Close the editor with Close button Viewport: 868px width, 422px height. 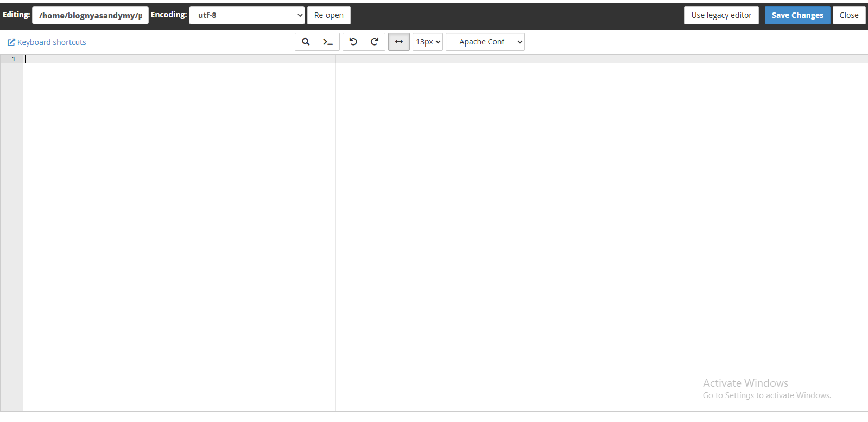pos(849,15)
